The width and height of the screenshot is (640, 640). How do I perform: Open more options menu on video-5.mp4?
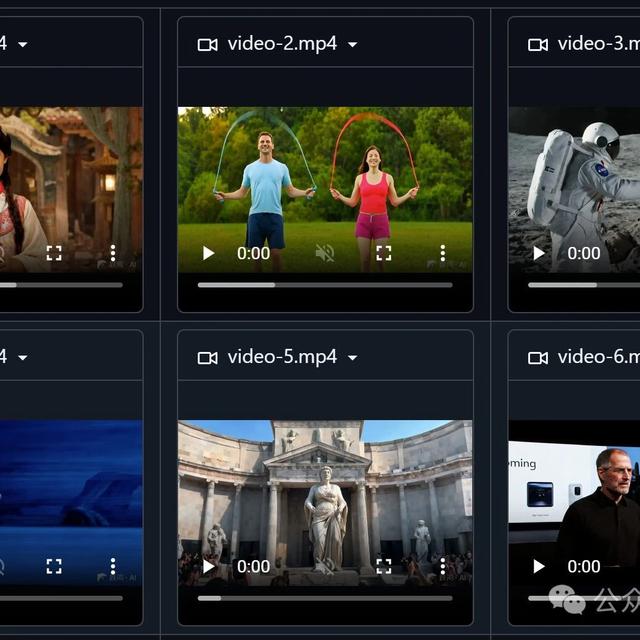pyautogui.click(x=442, y=566)
